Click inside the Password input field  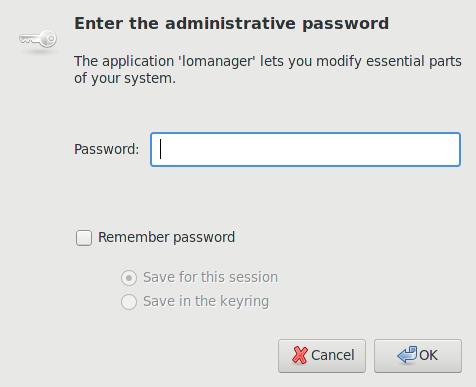pyautogui.click(x=305, y=149)
